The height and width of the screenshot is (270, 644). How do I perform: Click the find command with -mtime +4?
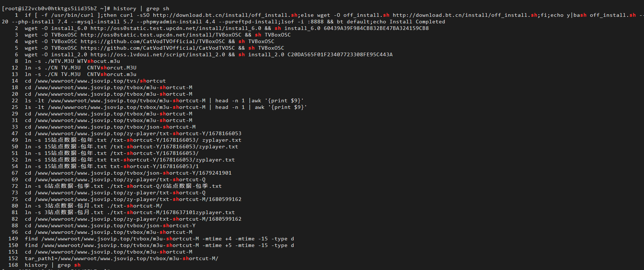[x=160, y=239]
